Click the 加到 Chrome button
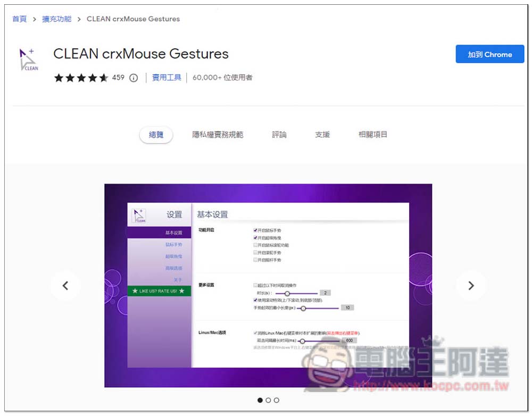Screen dimensions: 532x416 click(x=489, y=54)
